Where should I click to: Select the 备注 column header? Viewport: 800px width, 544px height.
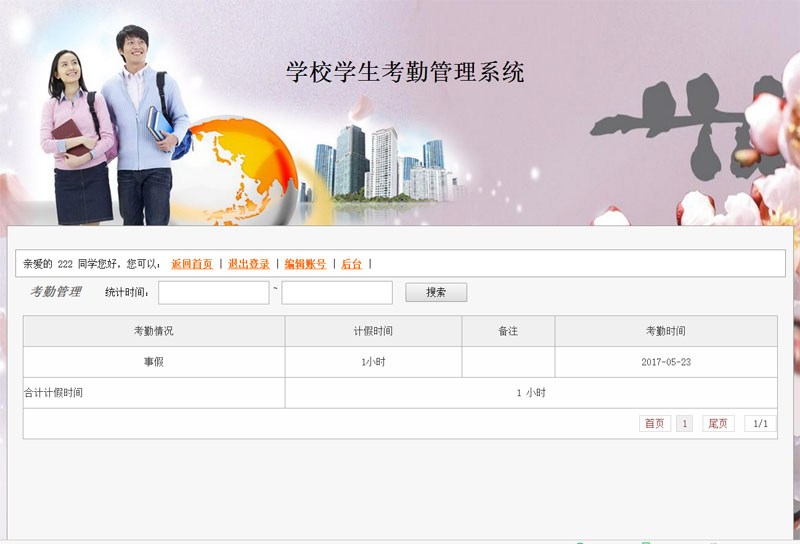click(508, 331)
